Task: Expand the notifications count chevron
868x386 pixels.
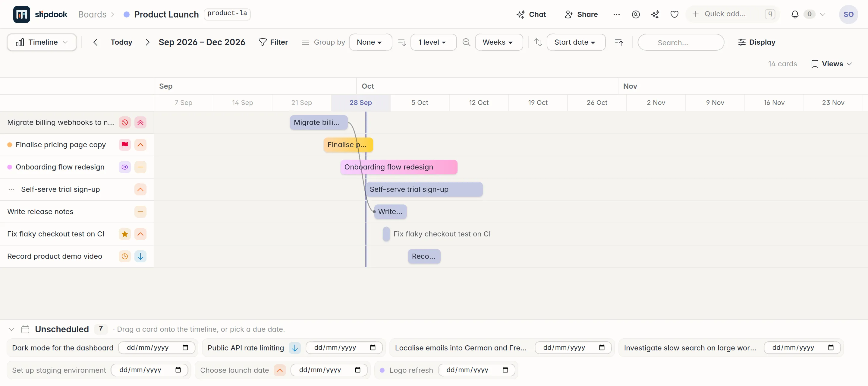Action: coord(822,14)
